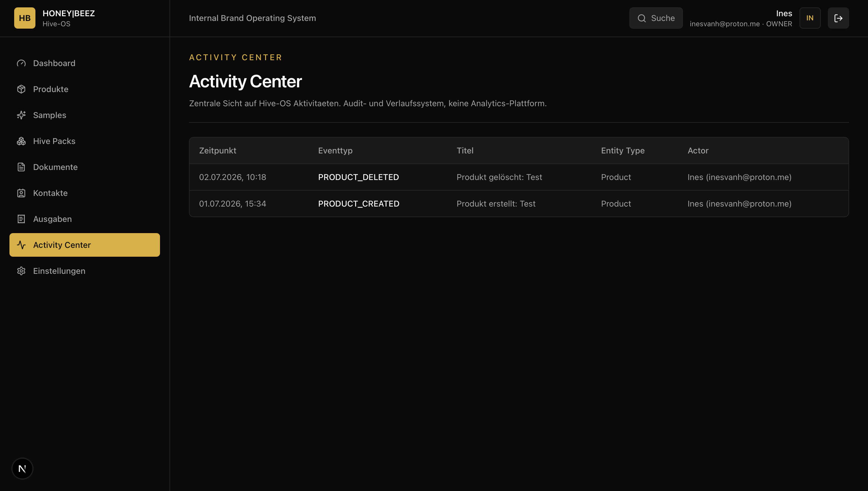This screenshot has width=868, height=491.
Task: Click the HONEY|BEEZ brand title
Action: pyautogui.click(x=68, y=13)
